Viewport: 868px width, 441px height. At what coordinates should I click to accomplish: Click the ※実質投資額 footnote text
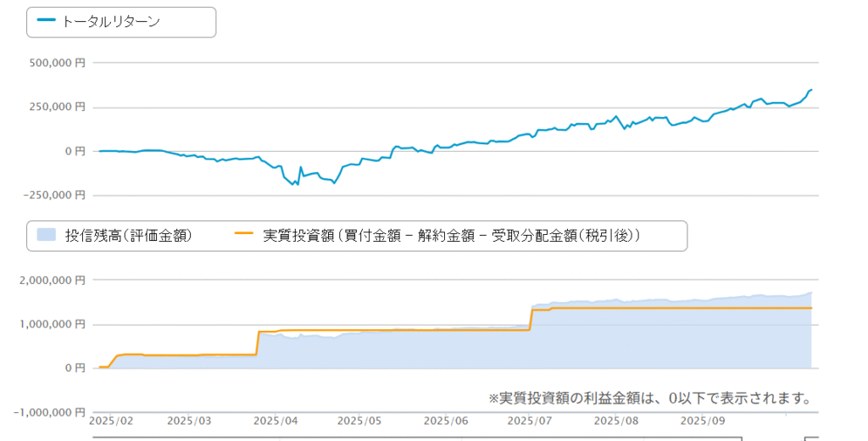point(650,398)
